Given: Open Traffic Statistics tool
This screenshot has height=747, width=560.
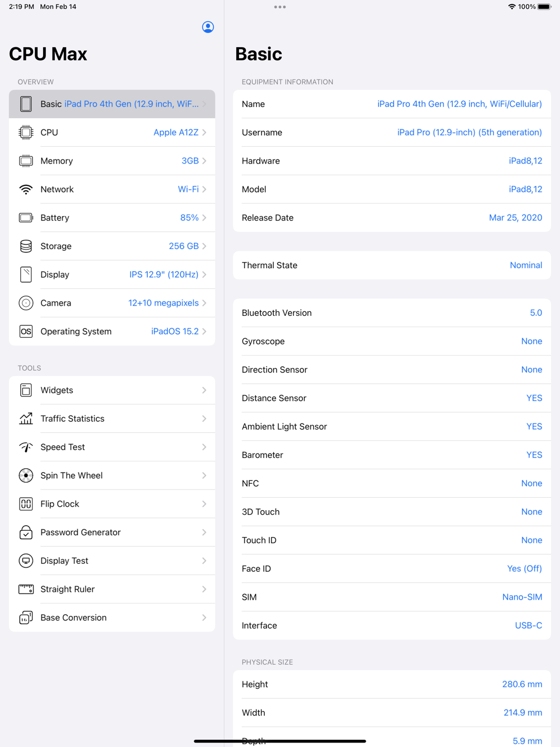Looking at the screenshot, I should point(112,419).
